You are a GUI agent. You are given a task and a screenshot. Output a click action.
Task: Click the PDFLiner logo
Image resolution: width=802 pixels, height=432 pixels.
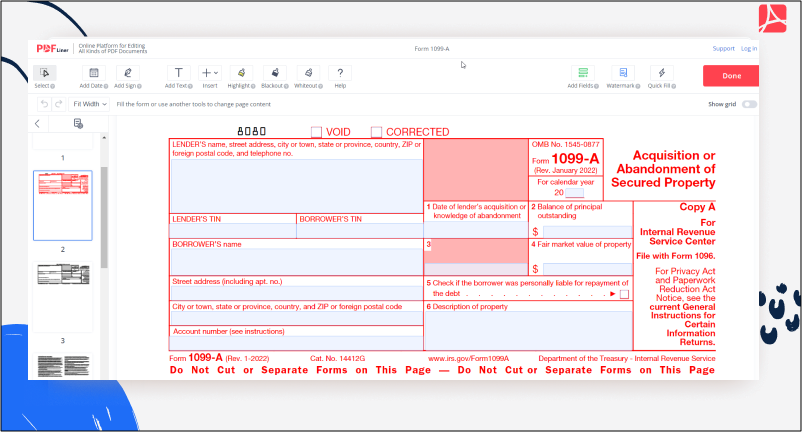point(52,49)
